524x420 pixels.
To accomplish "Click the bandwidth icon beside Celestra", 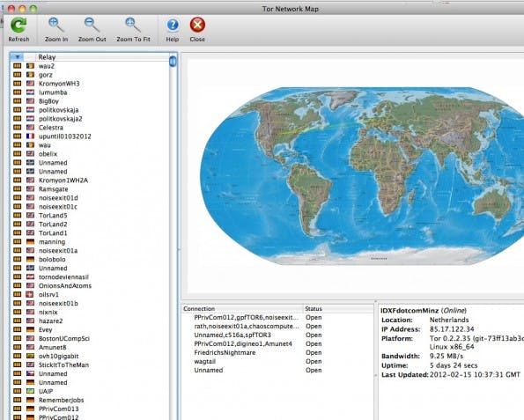I will pyautogui.click(x=17, y=128).
